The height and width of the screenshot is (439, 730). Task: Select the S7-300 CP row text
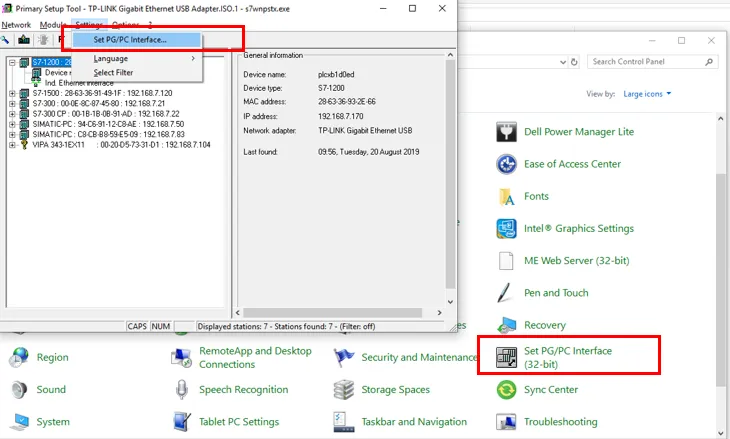point(106,114)
